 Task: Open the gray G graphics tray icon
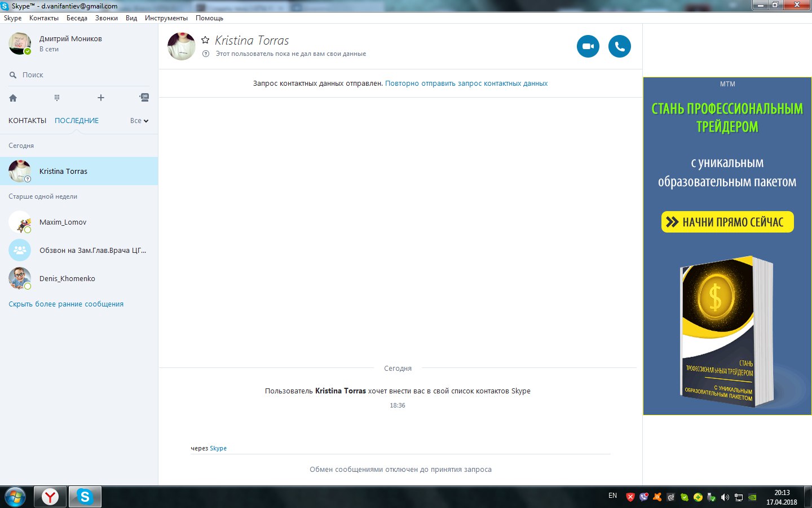670,497
